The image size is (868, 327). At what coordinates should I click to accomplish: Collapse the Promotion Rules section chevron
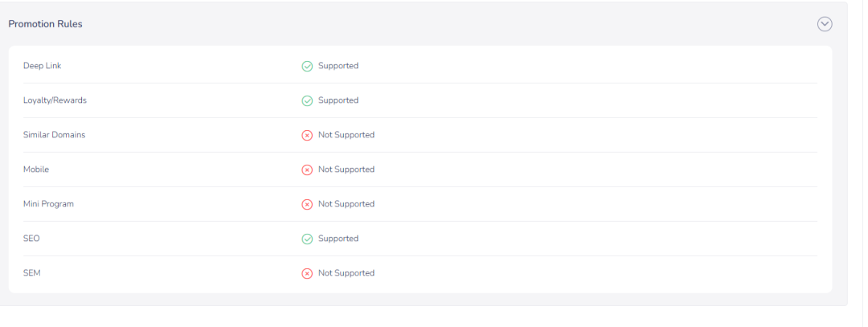(825, 24)
